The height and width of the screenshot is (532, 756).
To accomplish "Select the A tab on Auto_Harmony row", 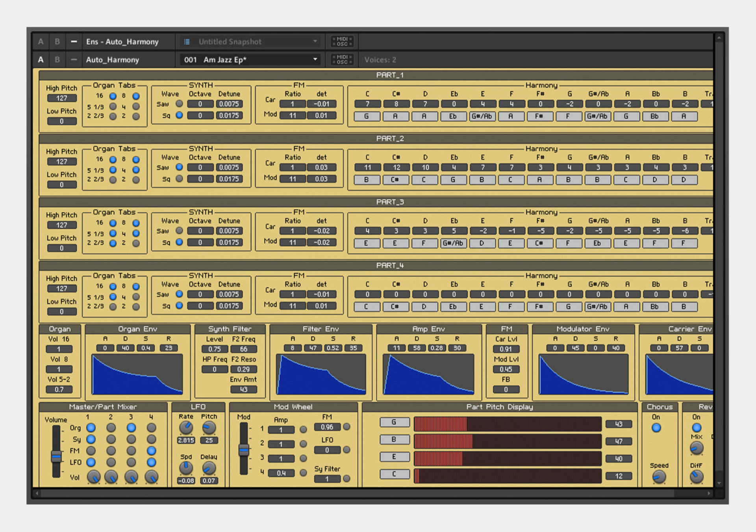I will (41, 59).
